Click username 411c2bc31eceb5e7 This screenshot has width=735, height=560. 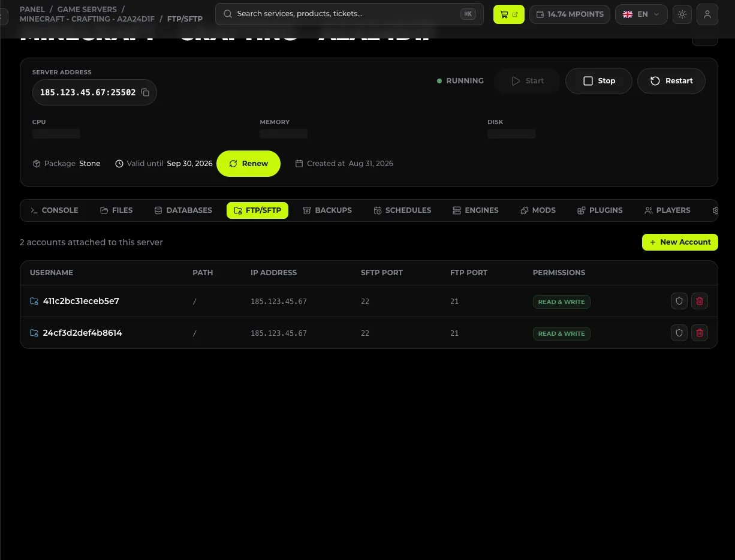(81, 301)
